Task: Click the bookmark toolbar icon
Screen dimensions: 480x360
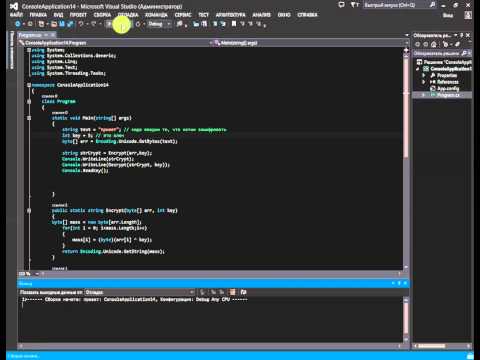Action: tap(234, 24)
